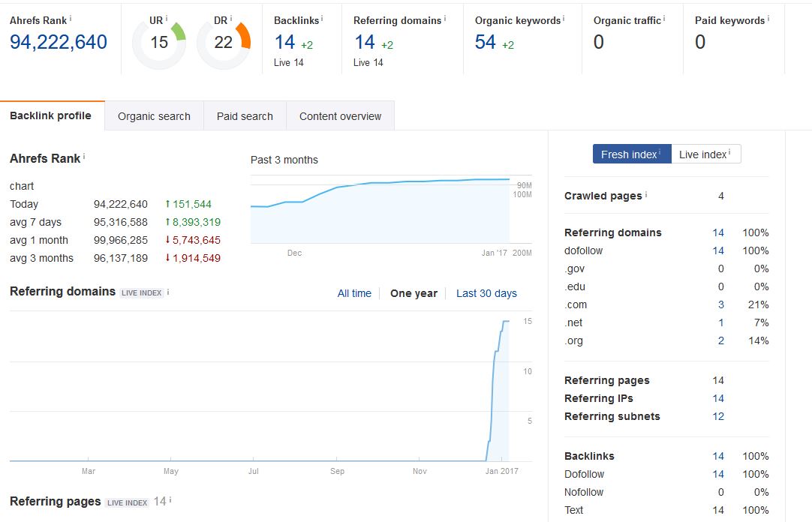Image resolution: width=812 pixels, height=522 pixels.
Task: Click info icon beside Referring pages section count
Action: [170, 500]
